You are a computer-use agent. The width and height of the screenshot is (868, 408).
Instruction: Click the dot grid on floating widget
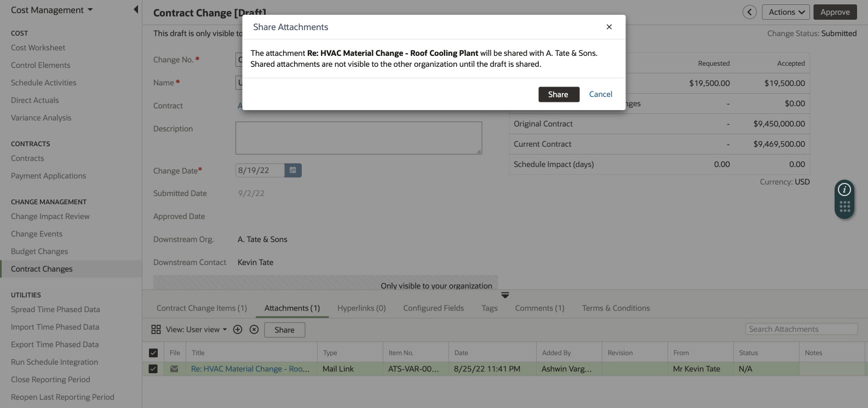coord(844,207)
